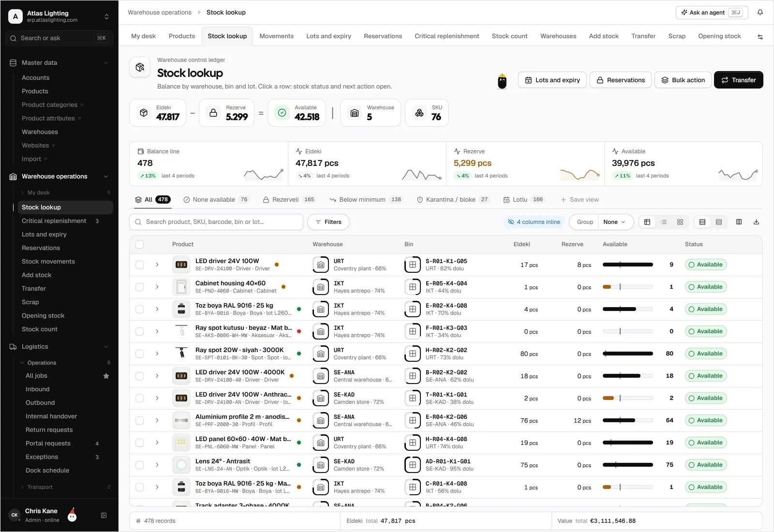The height and width of the screenshot is (532, 774).
Task: Click the tab settings sliders icon
Action: [760, 37]
